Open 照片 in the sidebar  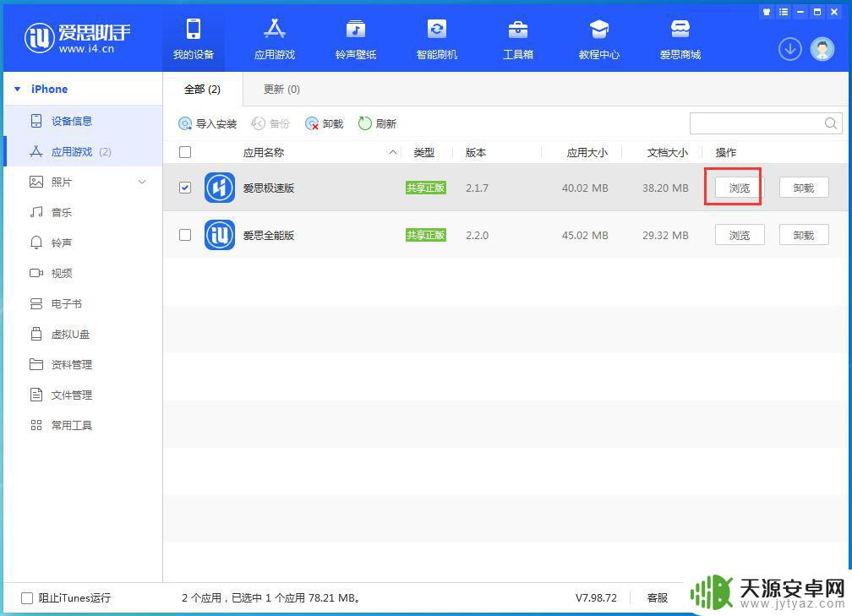(61, 182)
